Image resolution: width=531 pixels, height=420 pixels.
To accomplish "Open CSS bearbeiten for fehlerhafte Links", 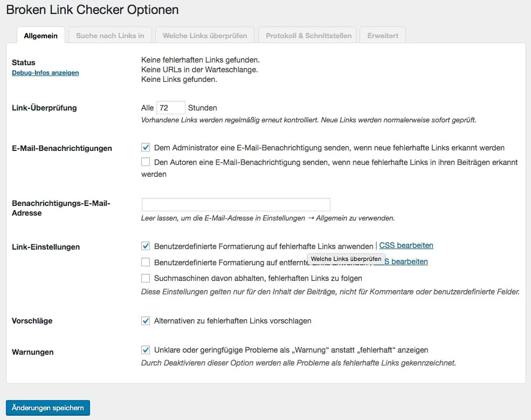I will coord(406,245).
